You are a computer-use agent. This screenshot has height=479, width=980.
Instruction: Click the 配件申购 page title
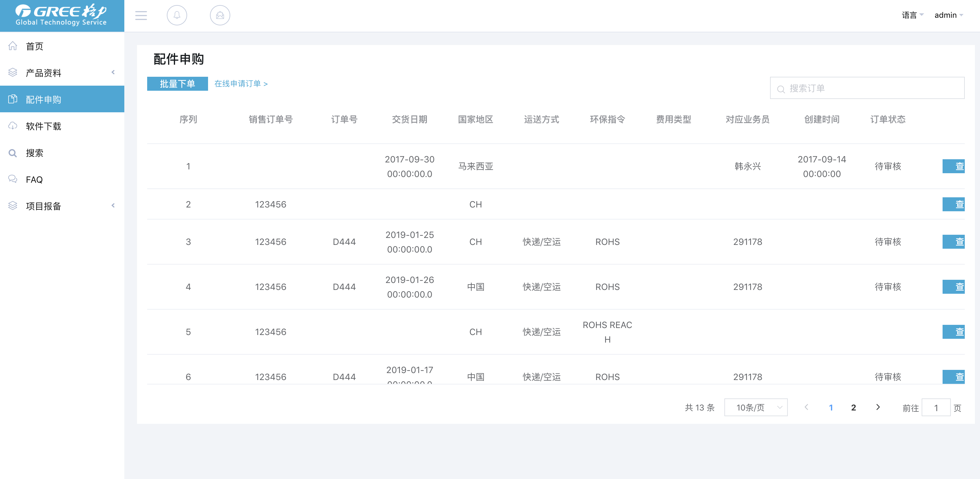[179, 59]
